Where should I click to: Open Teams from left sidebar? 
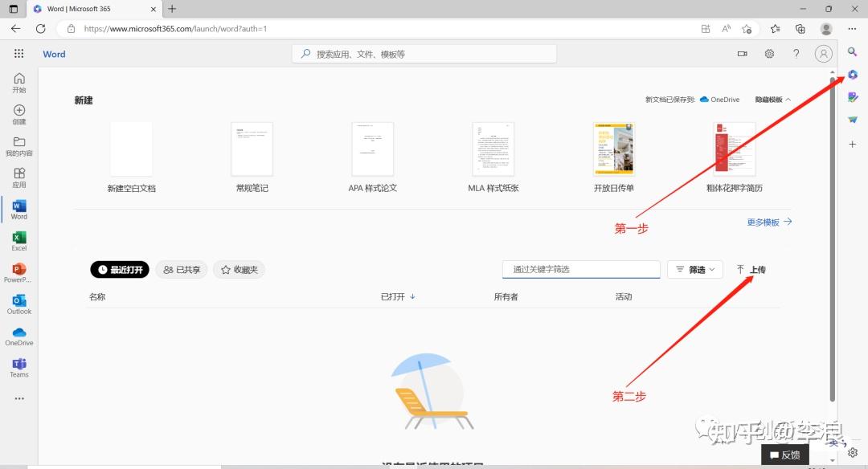tap(18, 367)
